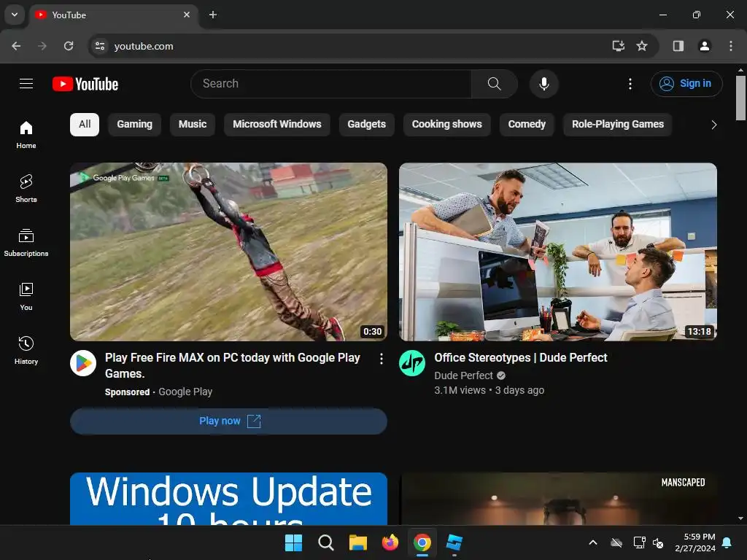Screen dimensions: 747x560
Task: Select the Comedy filter chip
Action: 527,124
